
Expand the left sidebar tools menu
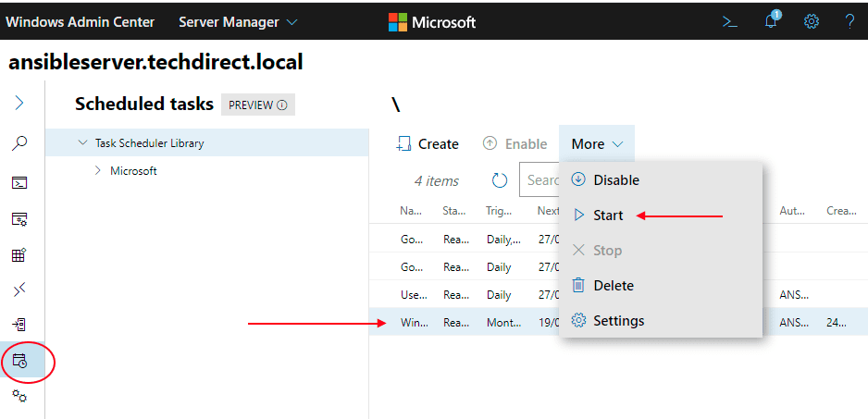[x=19, y=103]
